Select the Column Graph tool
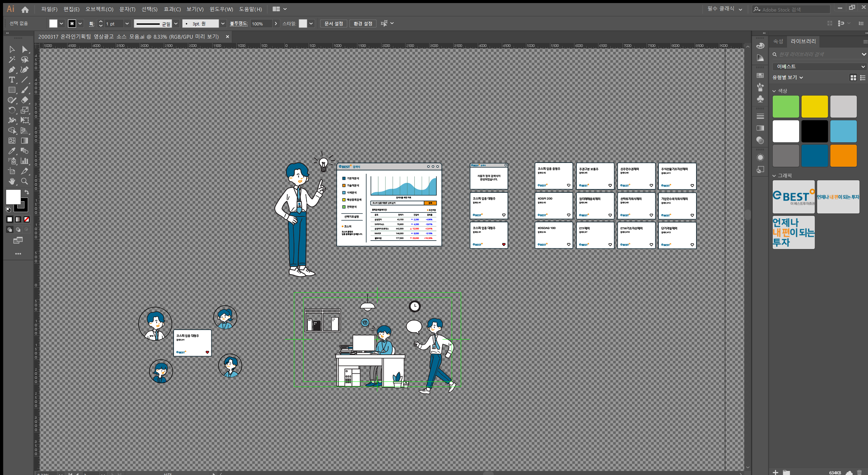Viewport: 868px width, 475px height. (x=24, y=161)
